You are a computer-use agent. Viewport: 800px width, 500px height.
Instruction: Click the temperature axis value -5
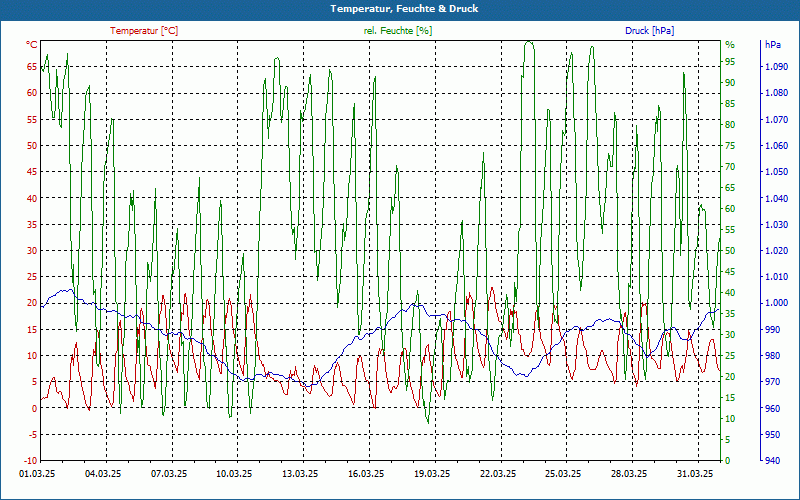(x=32, y=435)
